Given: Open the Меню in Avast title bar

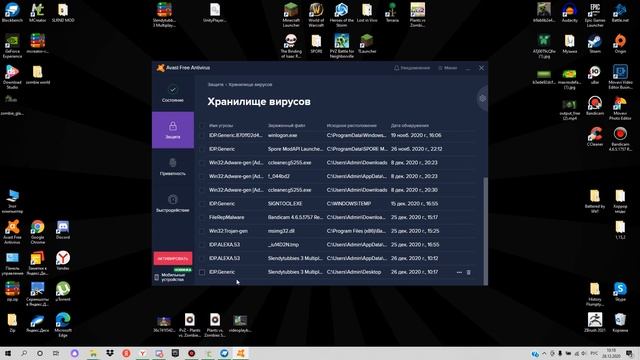Looking at the screenshot, I should (x=448, y=68).
